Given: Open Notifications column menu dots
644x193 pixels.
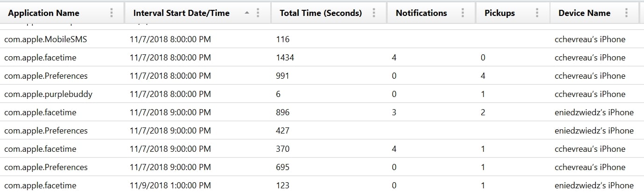Looking at the screenshot, I should pos(463,13).
